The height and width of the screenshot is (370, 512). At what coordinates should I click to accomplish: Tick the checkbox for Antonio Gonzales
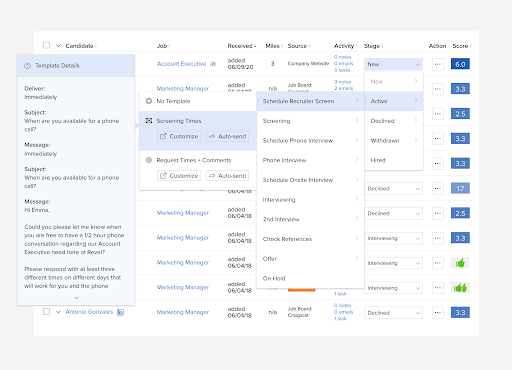46,312
